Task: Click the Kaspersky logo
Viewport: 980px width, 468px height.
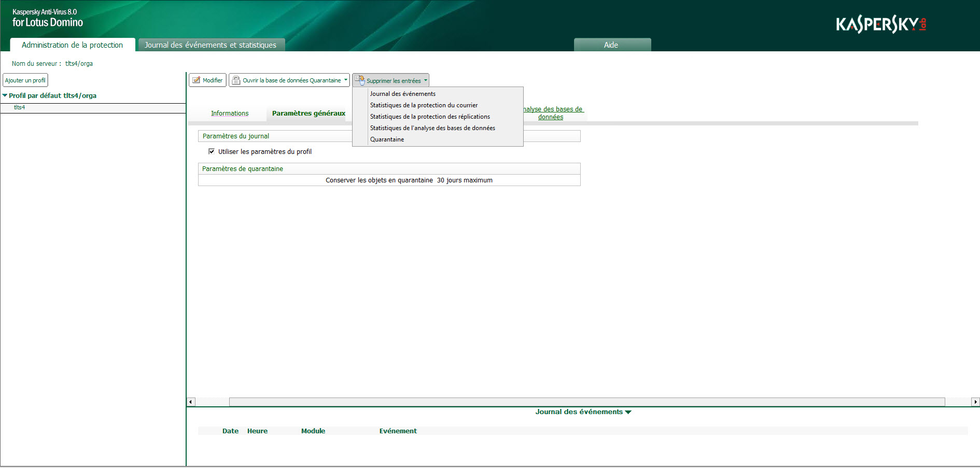Action: click(x=880, y=24)
